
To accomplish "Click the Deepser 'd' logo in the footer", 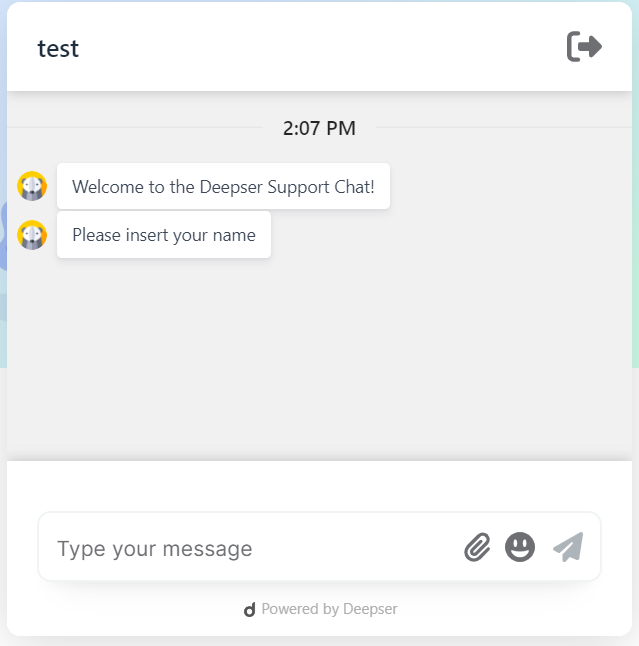I will click(x=249, y=609).
